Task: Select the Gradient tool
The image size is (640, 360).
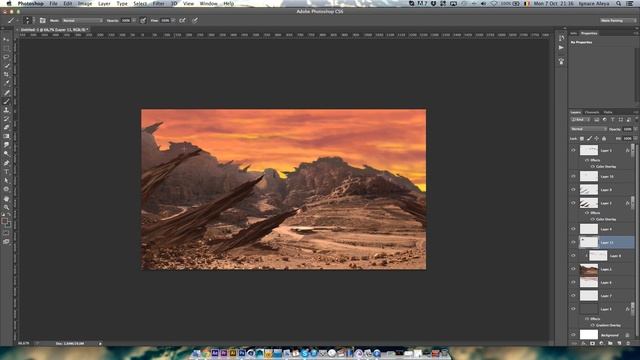Action: pyautogui.click(x=6, y=136)
